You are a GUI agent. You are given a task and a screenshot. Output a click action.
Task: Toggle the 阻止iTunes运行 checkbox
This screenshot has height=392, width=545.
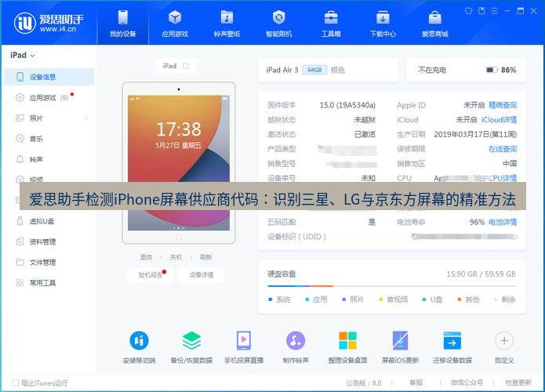16,383
